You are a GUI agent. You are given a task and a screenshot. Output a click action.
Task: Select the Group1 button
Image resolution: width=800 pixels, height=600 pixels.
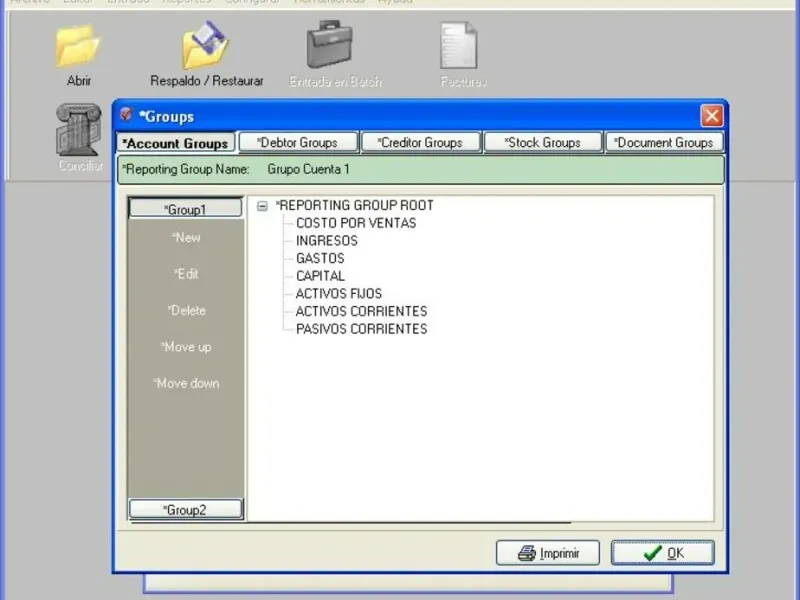coord(185,209)
